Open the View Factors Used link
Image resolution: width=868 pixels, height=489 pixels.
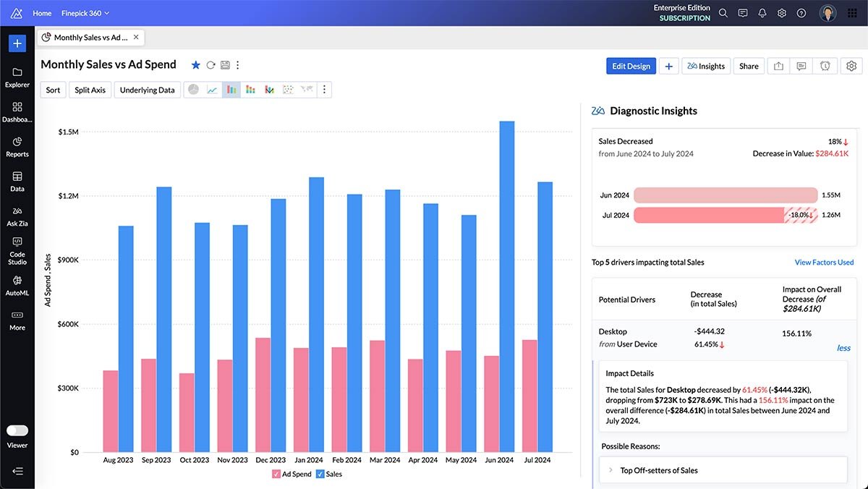(824, 262)
